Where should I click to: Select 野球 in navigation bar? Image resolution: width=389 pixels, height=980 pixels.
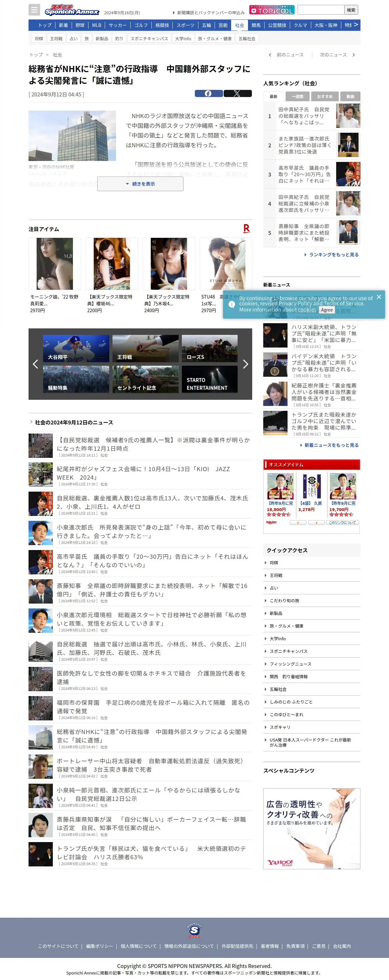pyautogui.click(x=80, y=25)
